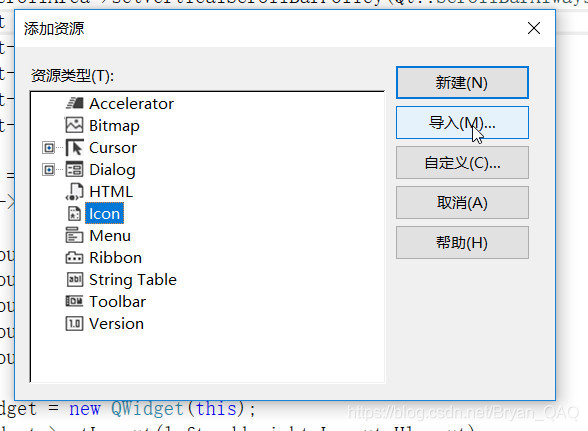Image resolution: width=588 pixels, height=431 pixels.
Task: Click the Menu resource type icon
Action: (x=74, y=236)
